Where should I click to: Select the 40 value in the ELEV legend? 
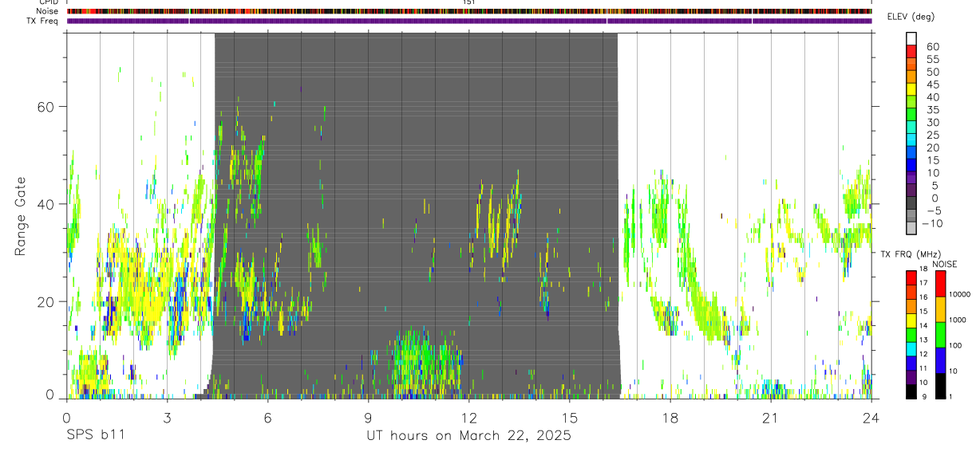click(x=932, y=97)
